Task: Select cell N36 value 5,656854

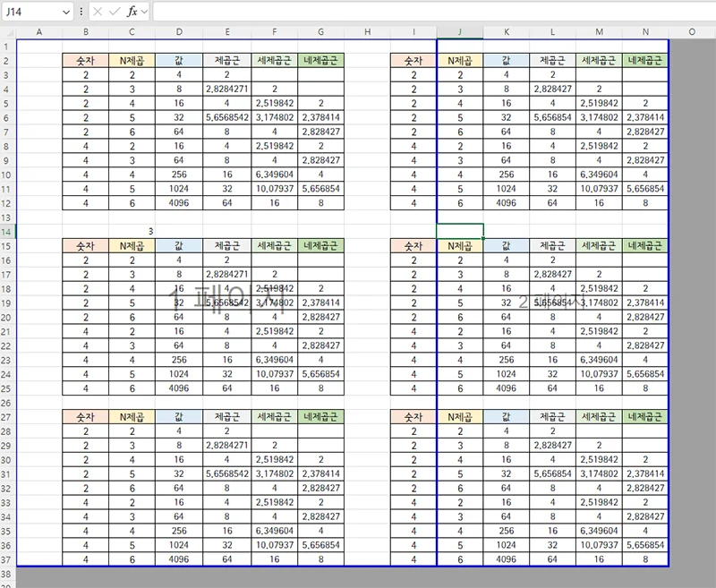Action: (645, 545)
